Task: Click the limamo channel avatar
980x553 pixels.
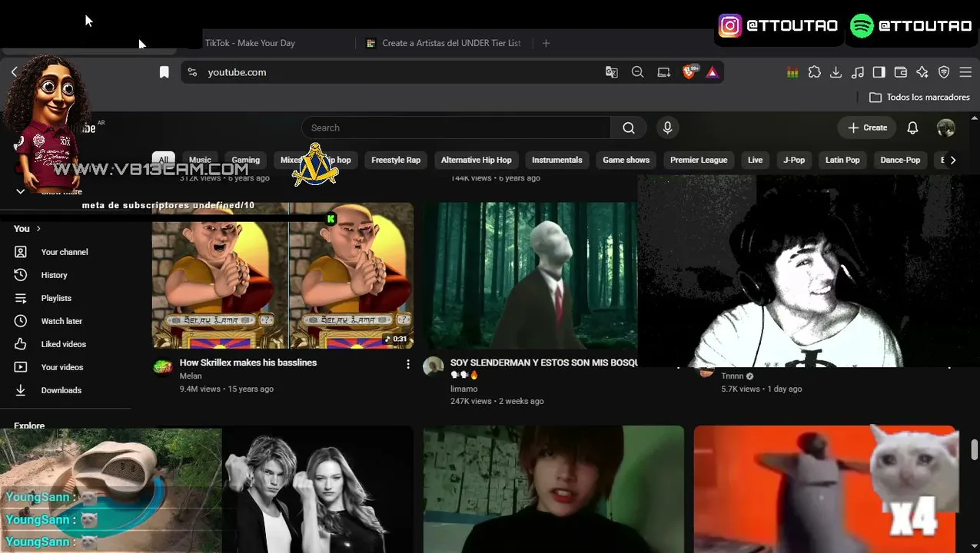Action: coord(434,367)
